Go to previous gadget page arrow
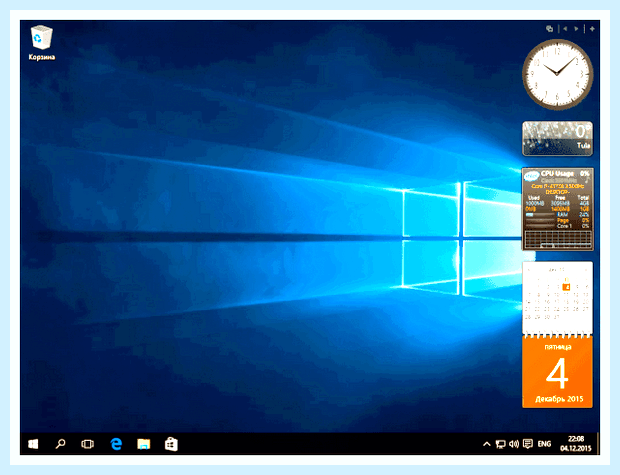Image resolution: width=620 pixels, height=475 pixels. [565, 28]
